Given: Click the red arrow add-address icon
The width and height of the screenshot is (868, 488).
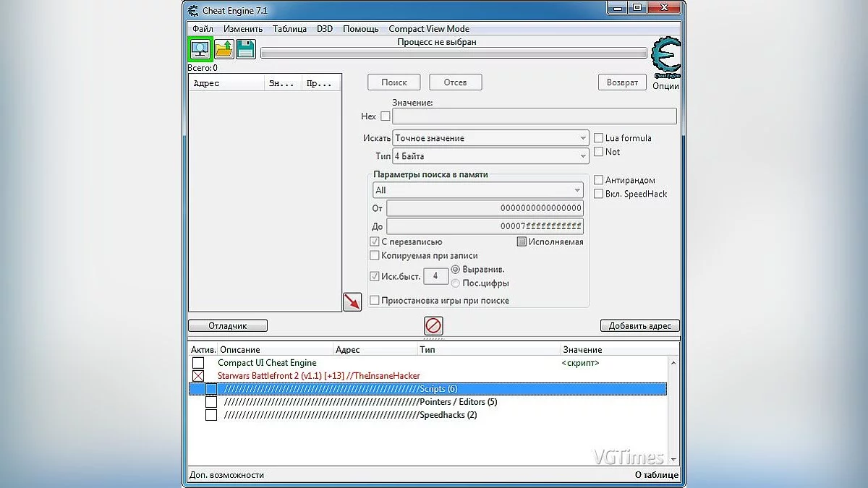Looking at the screenshot, I should click(x=352, y=301).
